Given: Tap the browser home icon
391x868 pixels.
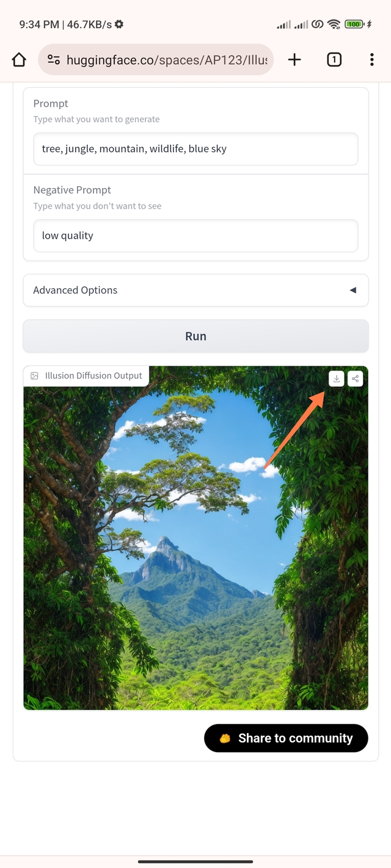Looking at the screenshot, I should coord(20,59).
